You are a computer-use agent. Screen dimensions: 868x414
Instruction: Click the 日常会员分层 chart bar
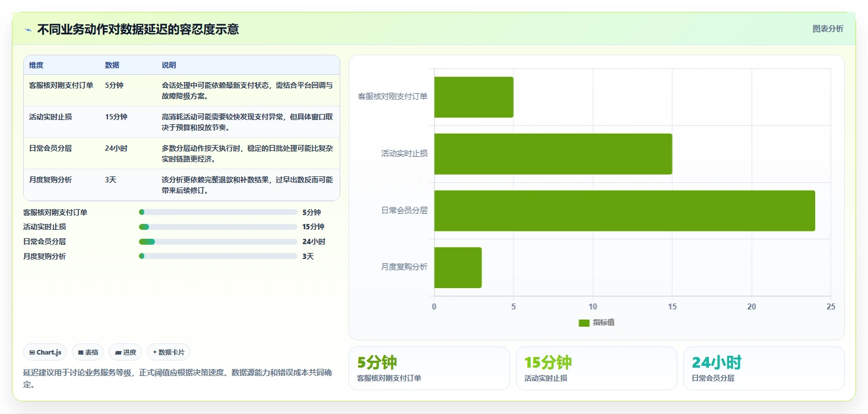coord(625,211)
